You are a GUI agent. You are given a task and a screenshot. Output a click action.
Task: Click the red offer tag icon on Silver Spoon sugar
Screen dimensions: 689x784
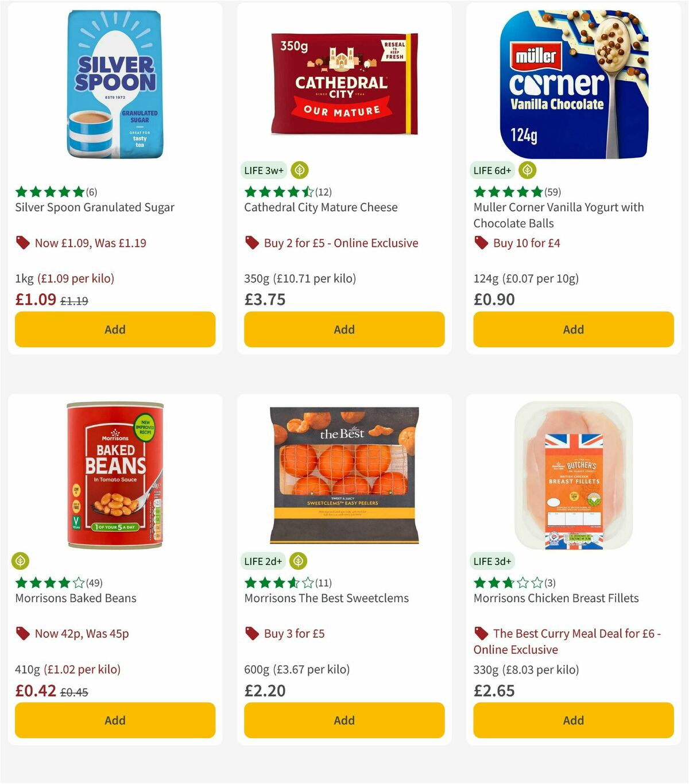(x=23, y=243)
